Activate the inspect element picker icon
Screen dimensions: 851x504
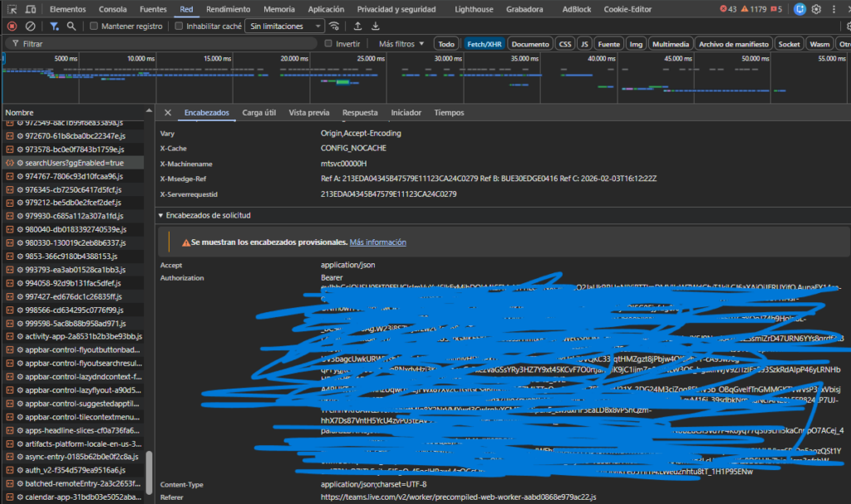10,8
